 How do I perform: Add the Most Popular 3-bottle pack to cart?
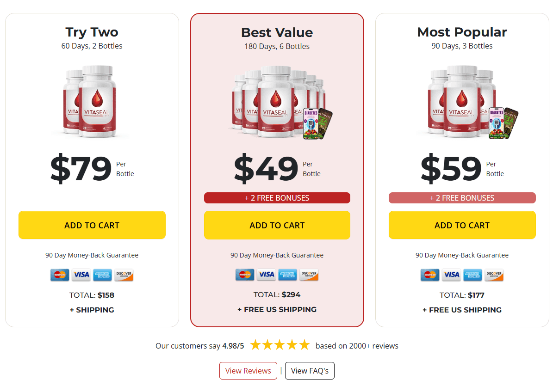[462, 225]
